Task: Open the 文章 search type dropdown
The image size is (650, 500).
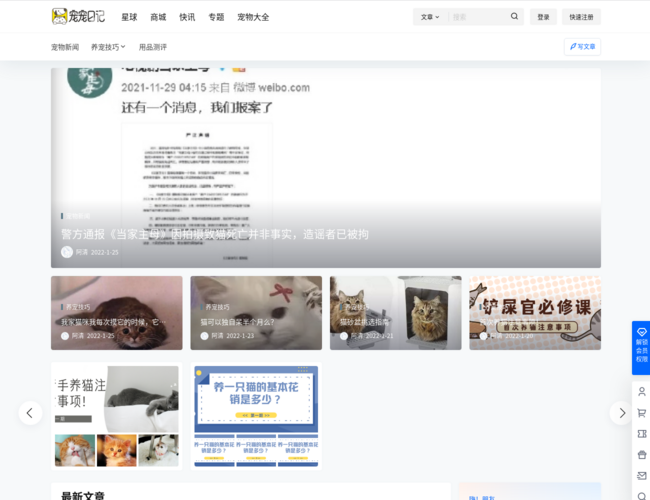Action: 430,17
